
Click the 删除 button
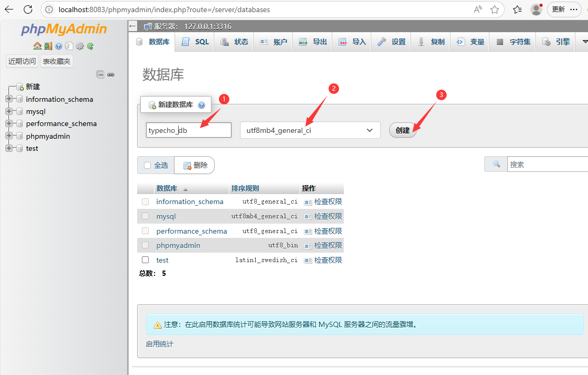point(195,166)
